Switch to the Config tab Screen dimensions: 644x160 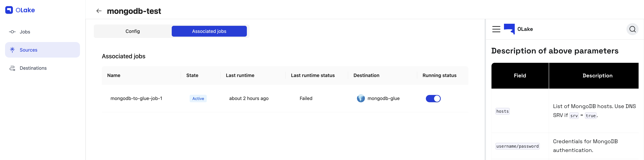tap(133, 31)
